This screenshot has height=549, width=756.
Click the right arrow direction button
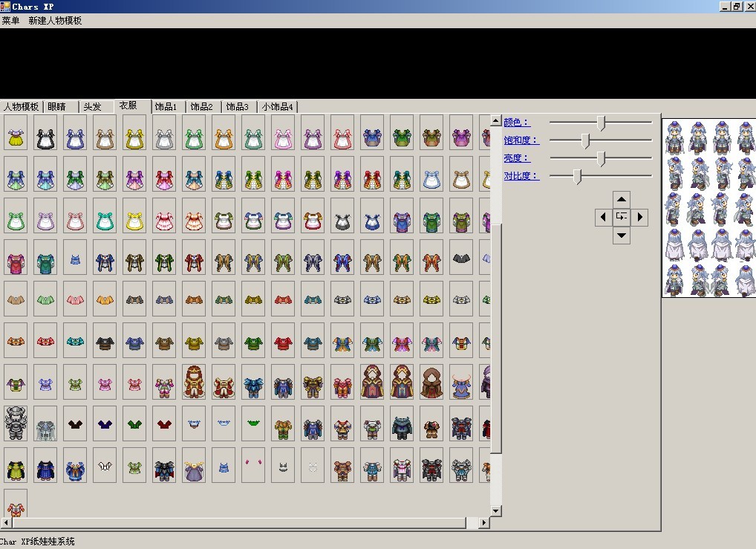pyautogui.click(x=639, y=217)
